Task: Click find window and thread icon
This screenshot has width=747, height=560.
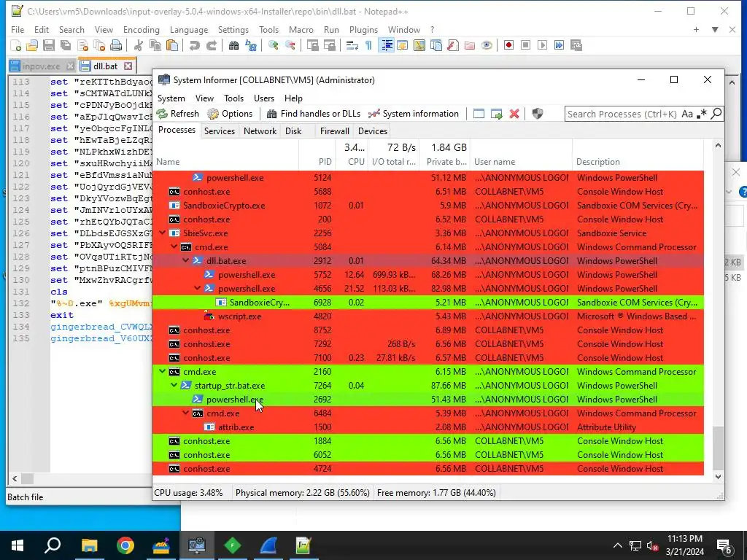Action: (496, 114)
